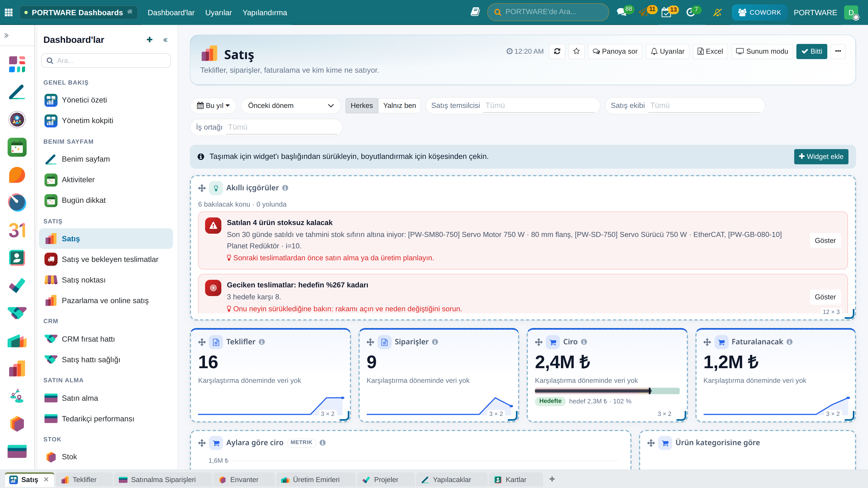The width and height of the screenshot is (868, 488).
Task: Focus the PORTWARE'de Ara search box
Action: [548, 12]
